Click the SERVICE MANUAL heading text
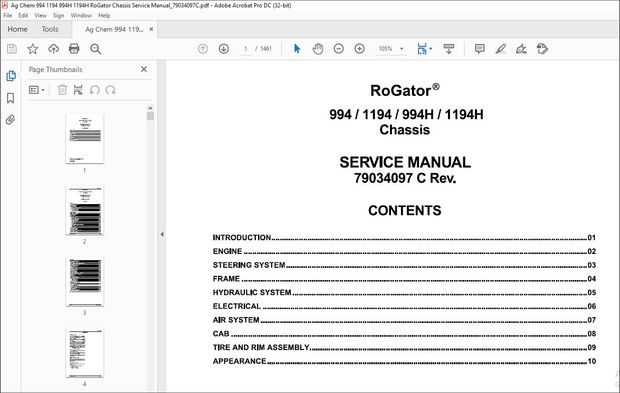The image size is (620, 393). (405, 162)
